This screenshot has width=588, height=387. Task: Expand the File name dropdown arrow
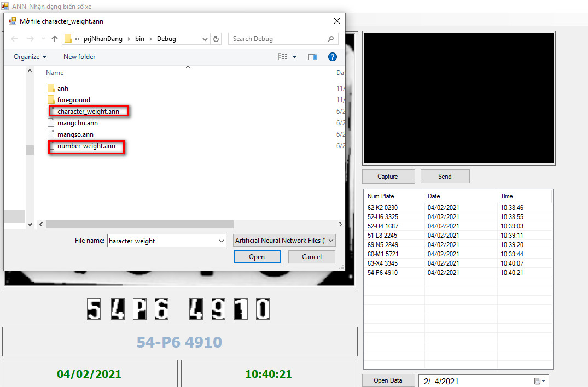tap(222, 241)
